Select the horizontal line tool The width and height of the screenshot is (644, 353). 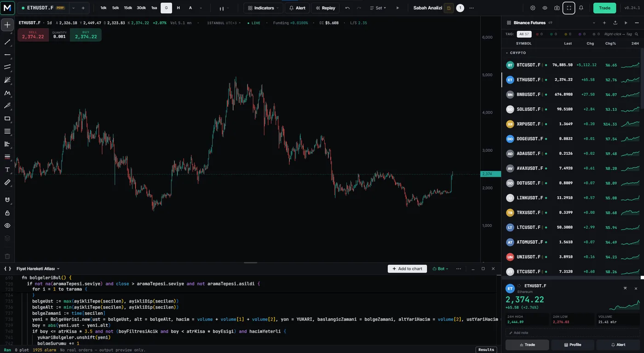7,55
